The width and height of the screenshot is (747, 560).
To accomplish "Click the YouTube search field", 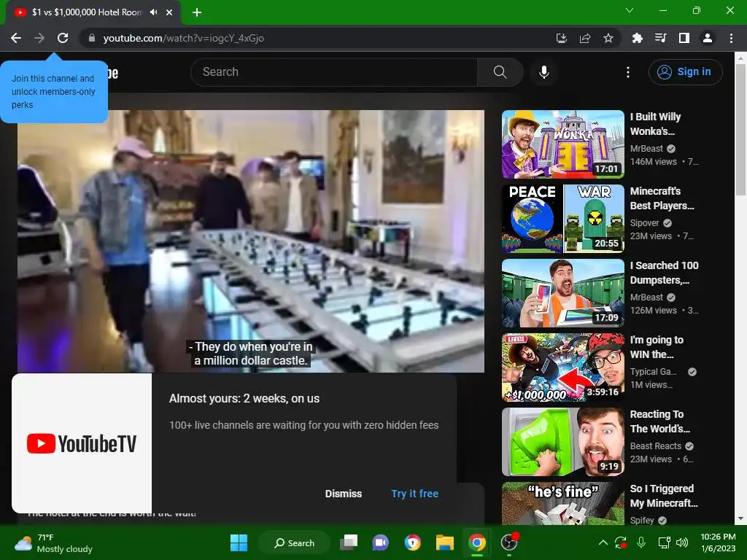I will pyautogui.click(x=334, y=72).
